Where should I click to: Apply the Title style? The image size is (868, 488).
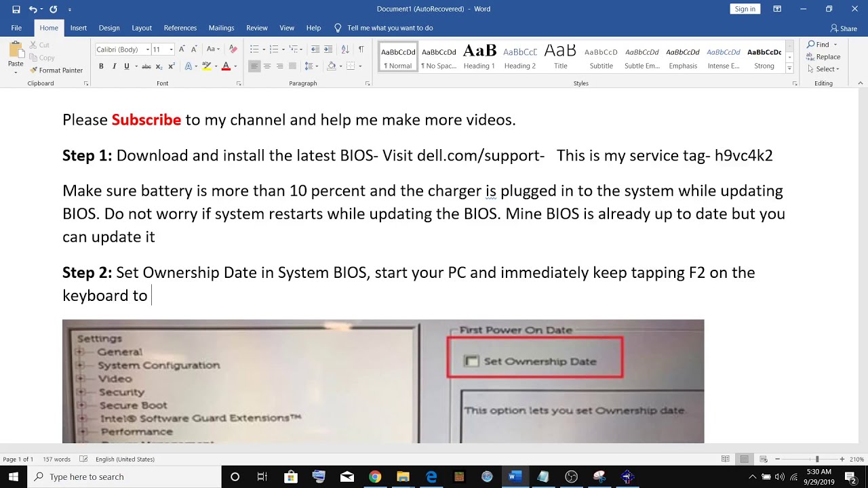[561, 58]
